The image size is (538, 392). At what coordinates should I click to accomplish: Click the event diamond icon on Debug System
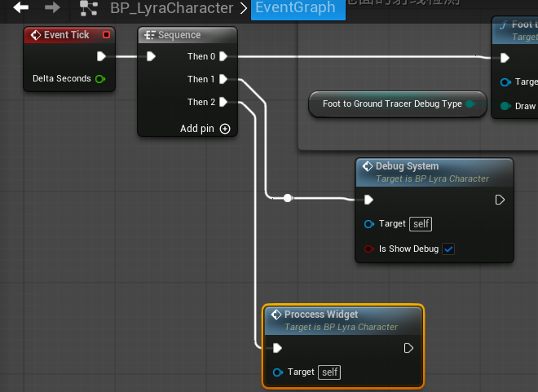point(368,166)
